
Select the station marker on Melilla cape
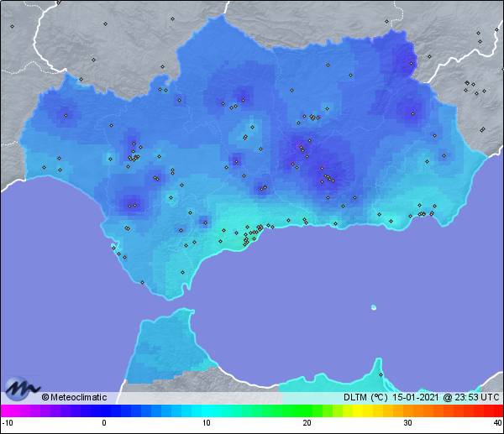pos(381,374)
